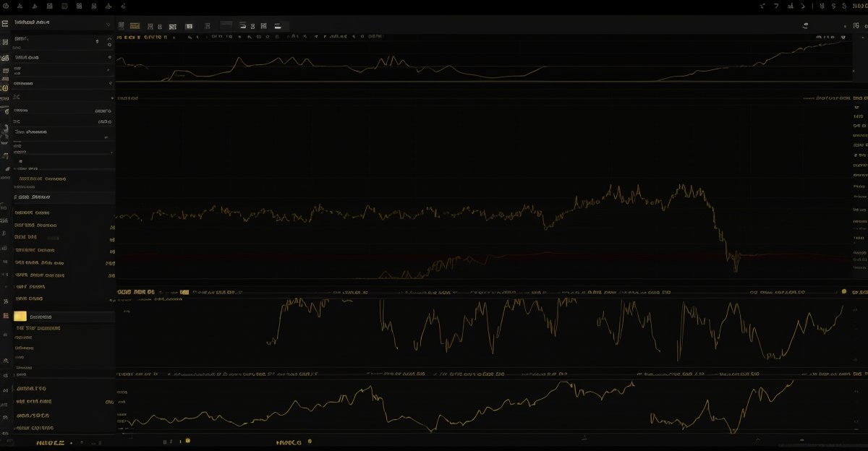Toggle the yellow dot at oscillator header end
This screenshot has width=868, height=451.
[x=843, y=291]
